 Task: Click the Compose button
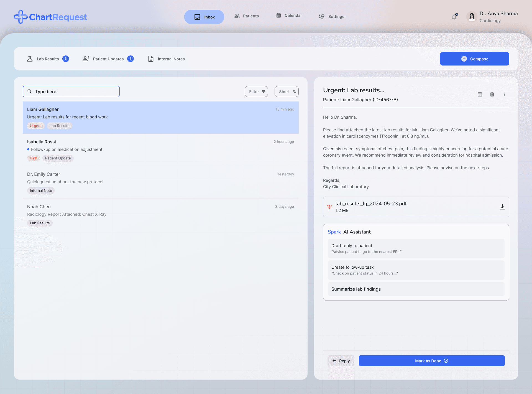tap(474, 59)
